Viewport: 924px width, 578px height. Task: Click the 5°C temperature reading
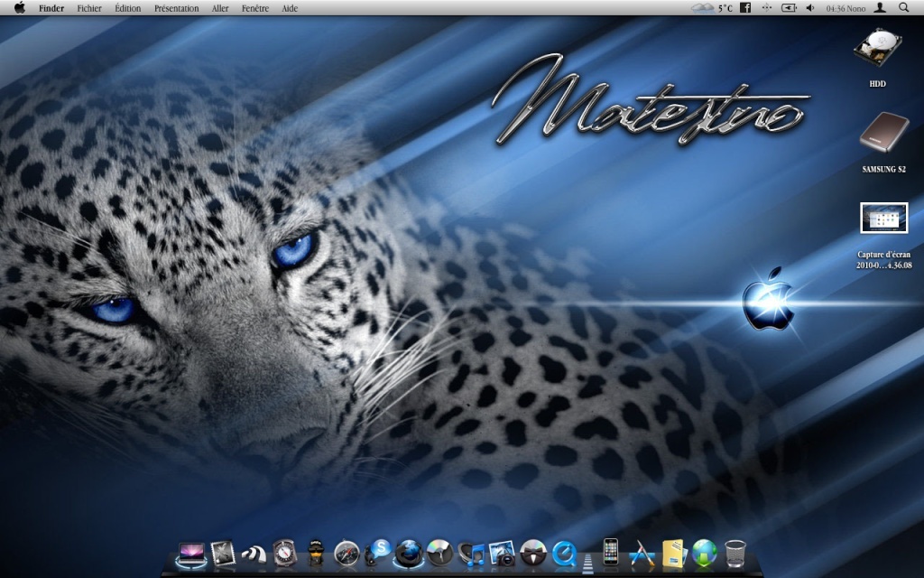725,8
